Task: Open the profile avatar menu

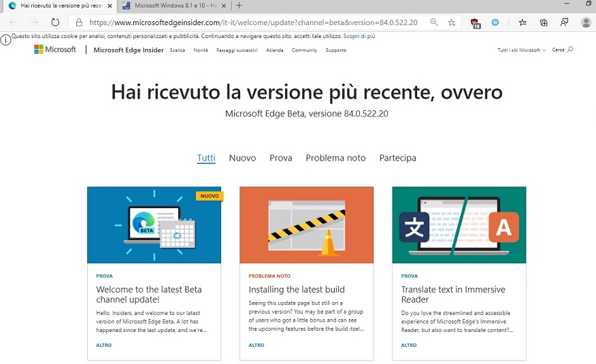Action: click(586, 22)
